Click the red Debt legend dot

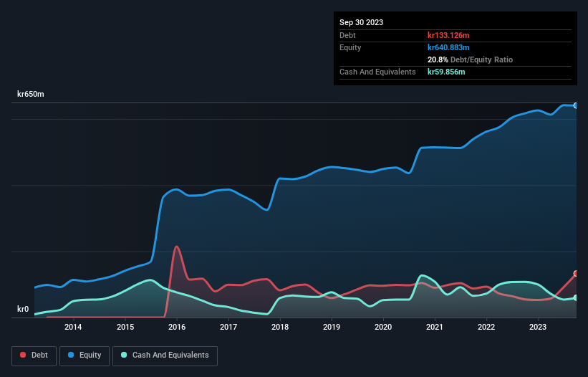click(x=23, y=355)
